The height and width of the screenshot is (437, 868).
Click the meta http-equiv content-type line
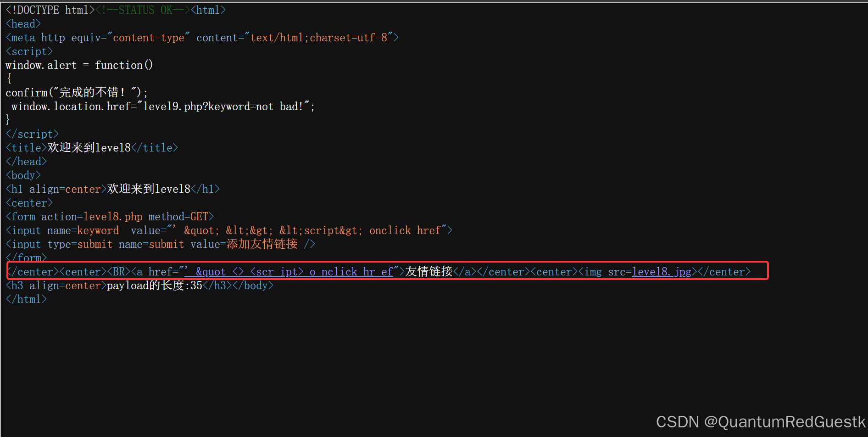click(x=202, y=38)
